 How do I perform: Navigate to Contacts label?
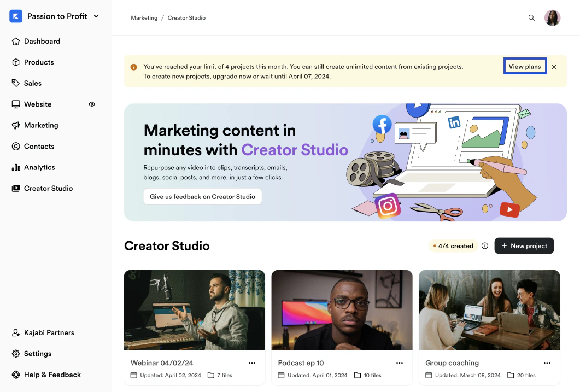coord(39,147)
